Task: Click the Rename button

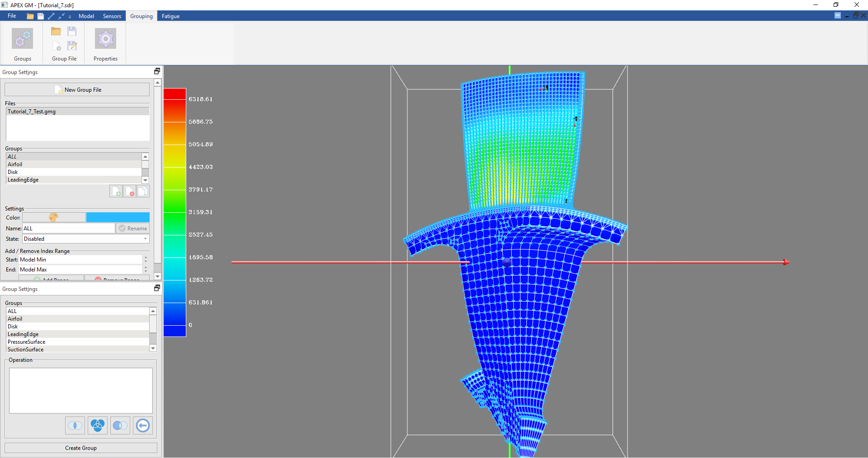Action: click(133, 229)
